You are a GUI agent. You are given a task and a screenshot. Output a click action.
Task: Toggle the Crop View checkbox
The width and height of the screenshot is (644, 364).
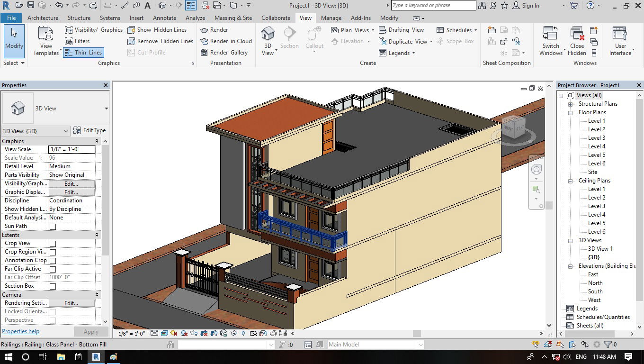53,244
